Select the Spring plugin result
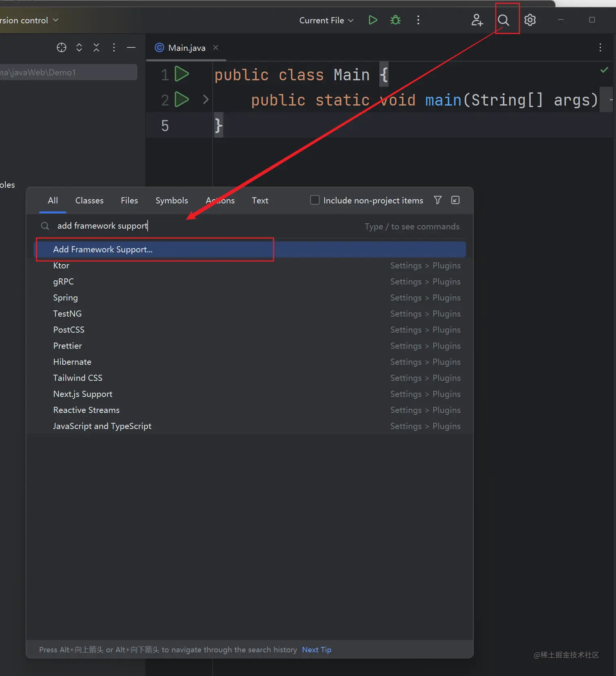The width and height of the screenshot is (616, 676). (x=250, y=298)
